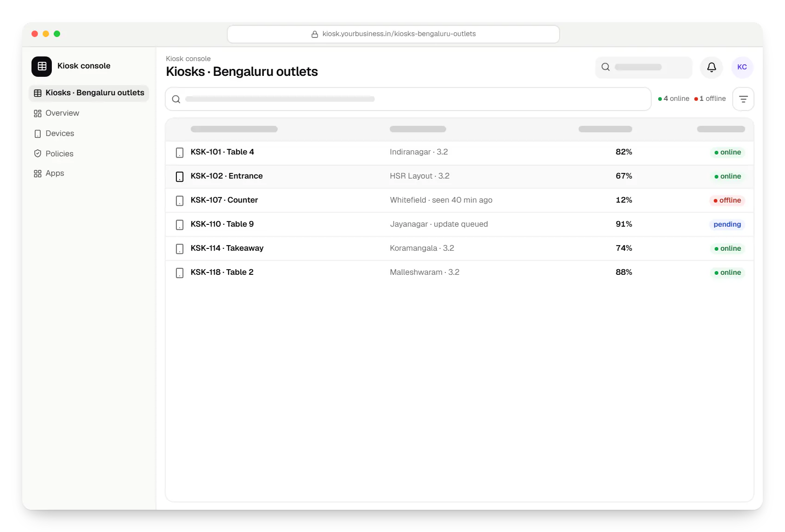Click the magnifier icon in the kiosk search bar
This screenshot has width=785, height=532.
(x=176, y=99)
